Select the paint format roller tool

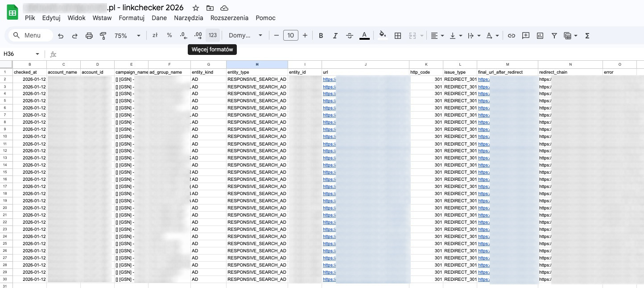103,36
